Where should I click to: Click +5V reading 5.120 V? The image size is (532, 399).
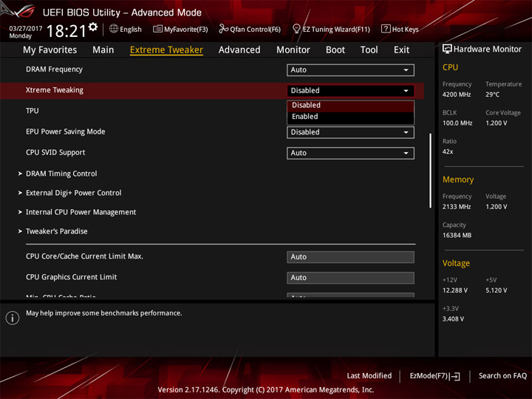(497, 290)
